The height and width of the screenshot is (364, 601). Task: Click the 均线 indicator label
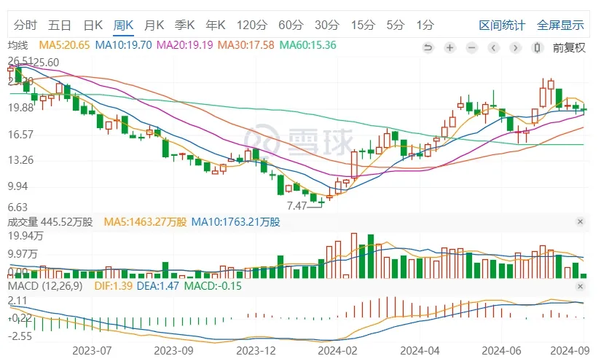click(x=17, y=45)
